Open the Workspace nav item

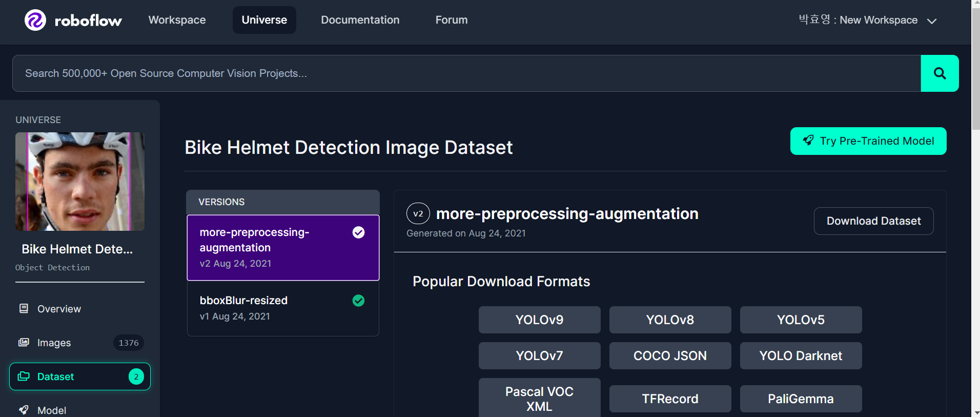pos(177,20)
